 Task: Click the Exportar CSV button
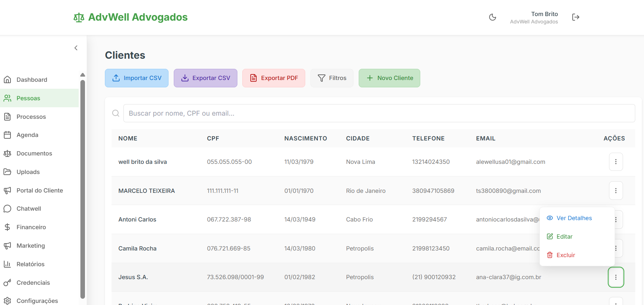(x=206, y=78)
